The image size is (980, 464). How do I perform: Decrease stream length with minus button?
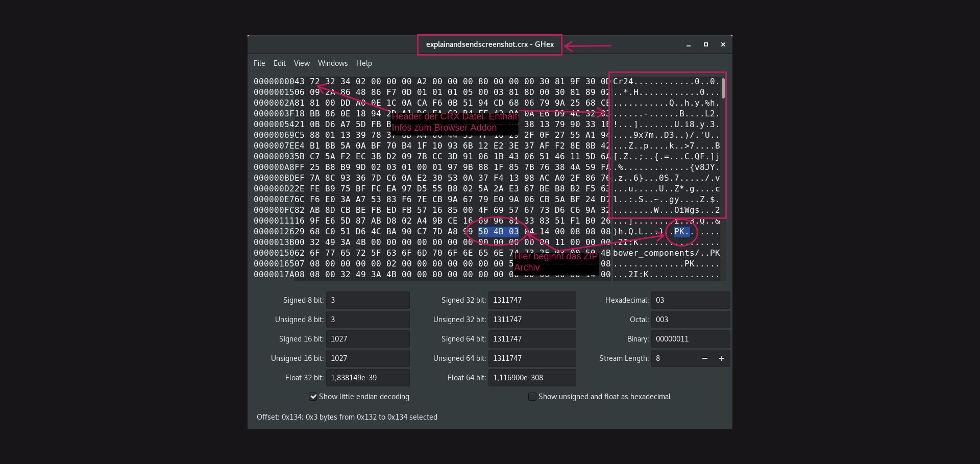tap(704, 358)
